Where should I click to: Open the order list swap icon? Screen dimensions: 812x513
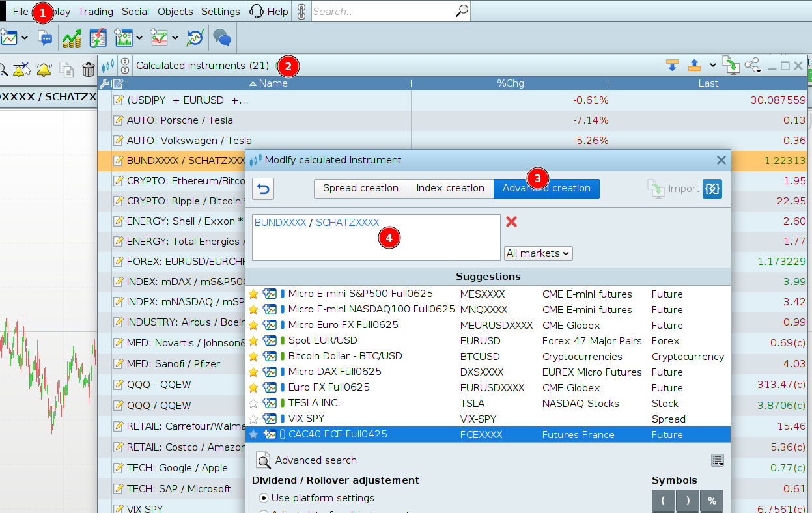[98, 38]
